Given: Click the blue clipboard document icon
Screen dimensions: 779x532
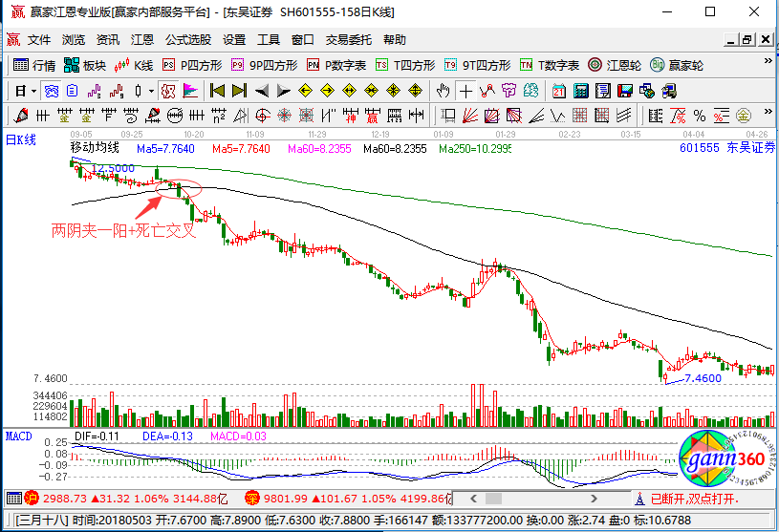Looking at the screenshot, I should click(73, 91).
